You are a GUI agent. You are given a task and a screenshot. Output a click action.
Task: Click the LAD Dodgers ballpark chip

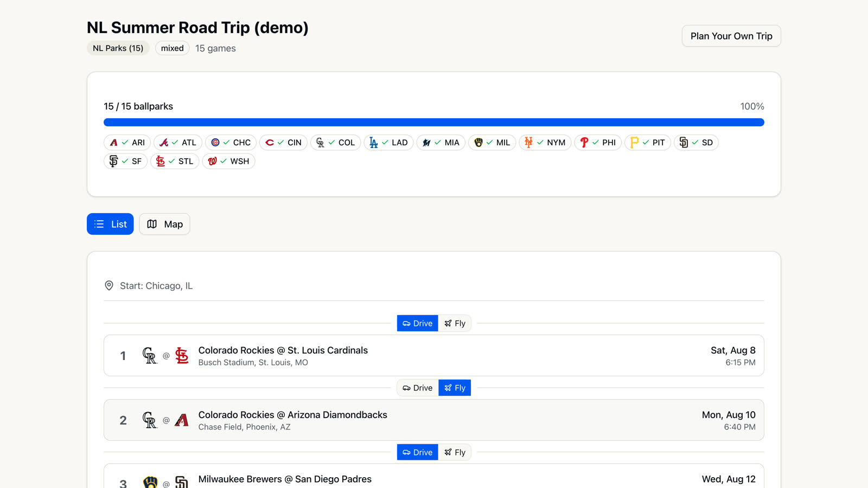click(x=388, y=143)
